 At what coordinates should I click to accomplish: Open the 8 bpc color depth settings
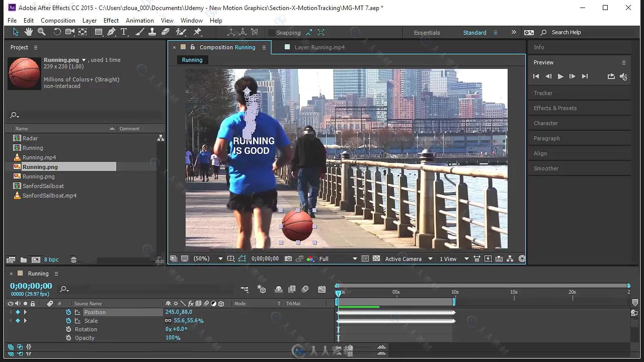point(51,260)
